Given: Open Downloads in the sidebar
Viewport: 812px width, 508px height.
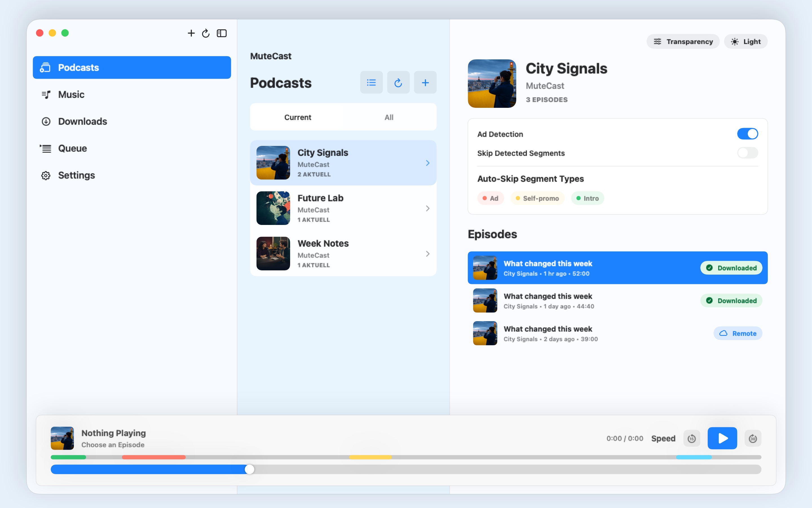Looking at the screenshot, I should (132, 121).
